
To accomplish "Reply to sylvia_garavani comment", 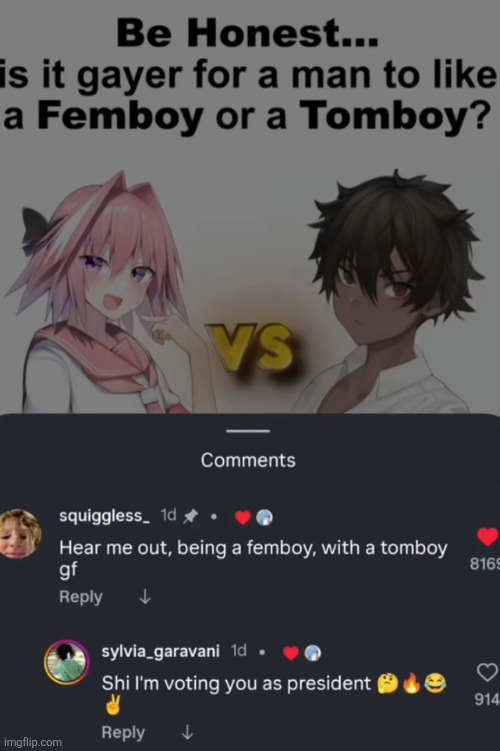I will [x=123, y=732].
